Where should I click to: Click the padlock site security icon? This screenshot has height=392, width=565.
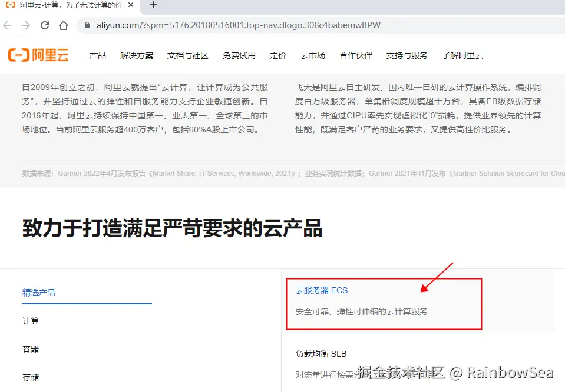(x=87, y=25)
